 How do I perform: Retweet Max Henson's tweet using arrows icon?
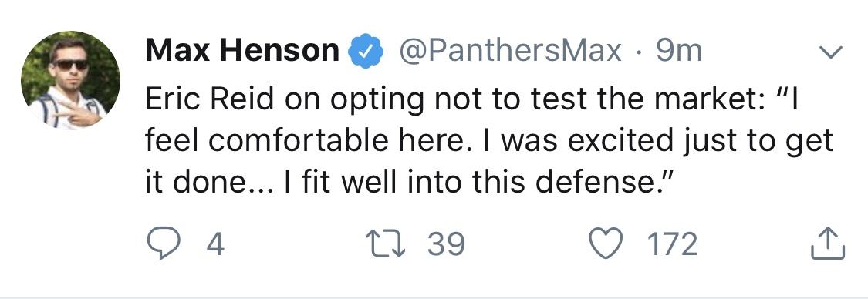point(386,244)
